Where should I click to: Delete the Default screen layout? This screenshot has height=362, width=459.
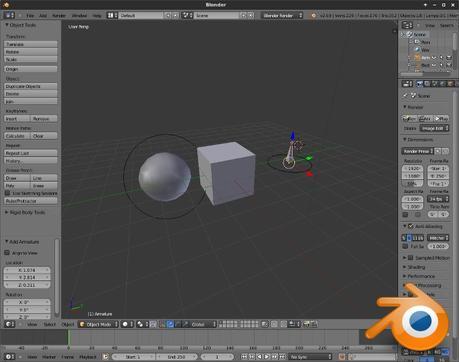tap(175, 15)
